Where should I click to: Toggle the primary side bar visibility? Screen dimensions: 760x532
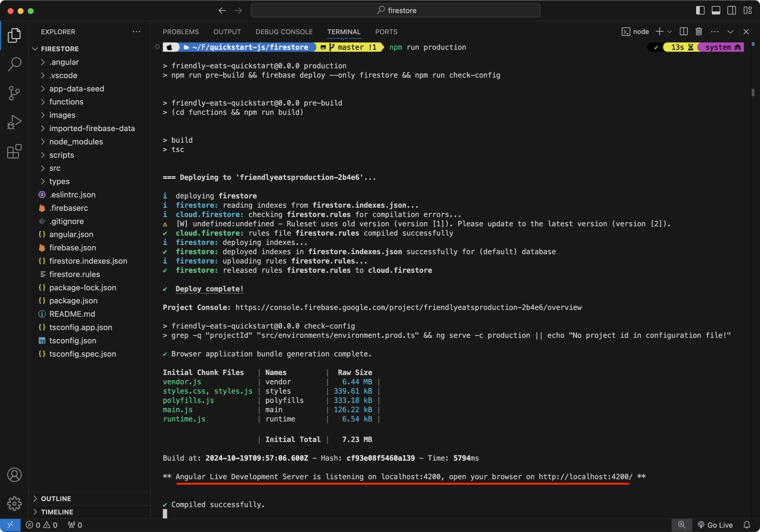point(700,10)
